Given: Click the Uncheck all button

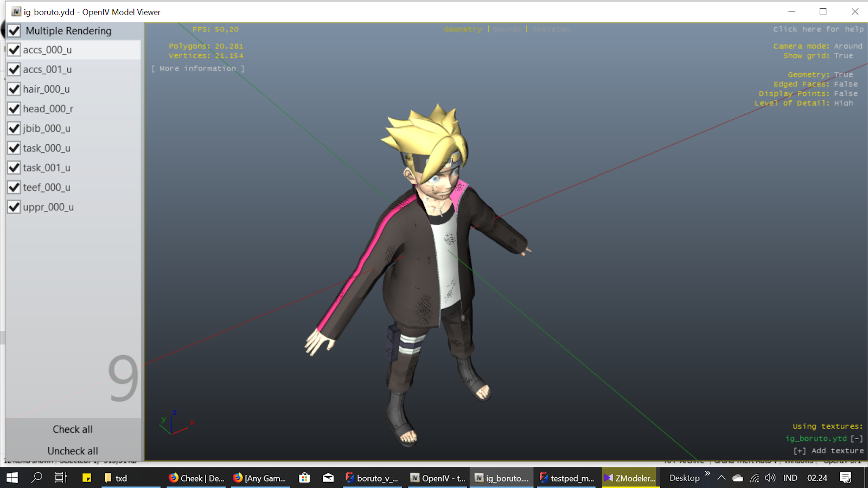Looking at the screenshot, I should (x=73, y=451).
